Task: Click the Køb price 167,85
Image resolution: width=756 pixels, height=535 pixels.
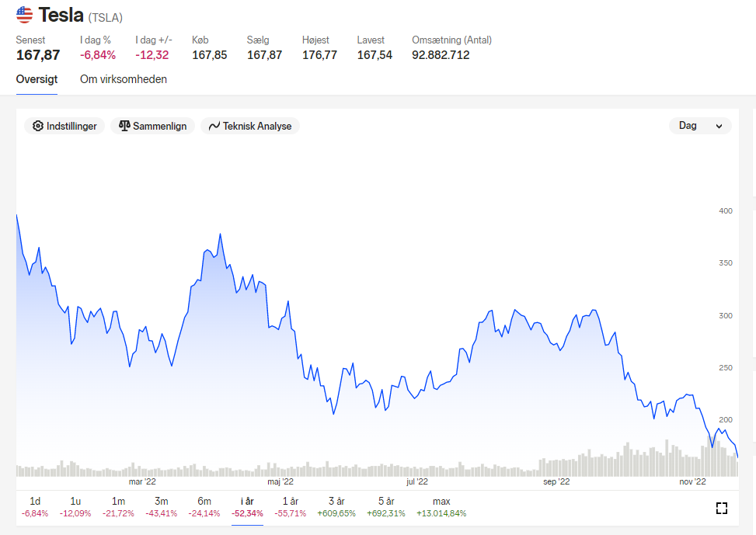Action: tap(209, 55)
